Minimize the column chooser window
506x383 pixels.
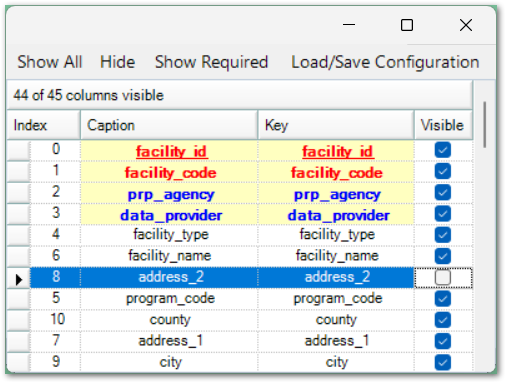point(349,25)
